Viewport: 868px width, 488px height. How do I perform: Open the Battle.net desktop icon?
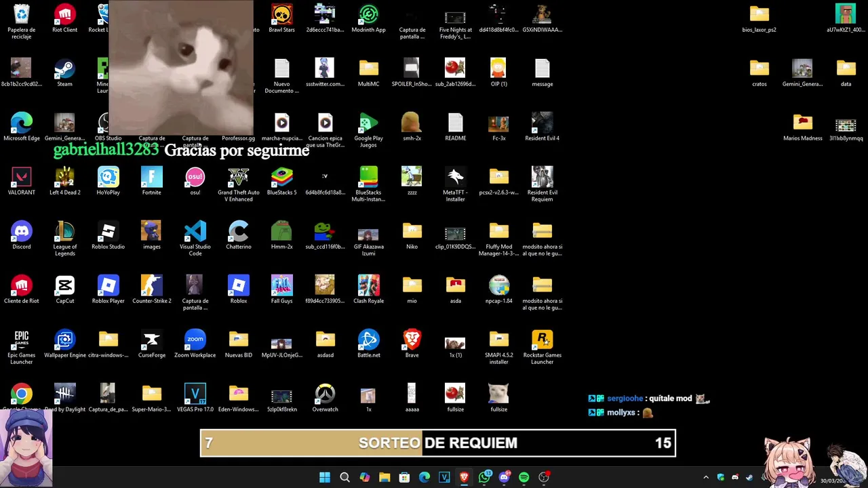pyautogui.click(x=369, y=344)
